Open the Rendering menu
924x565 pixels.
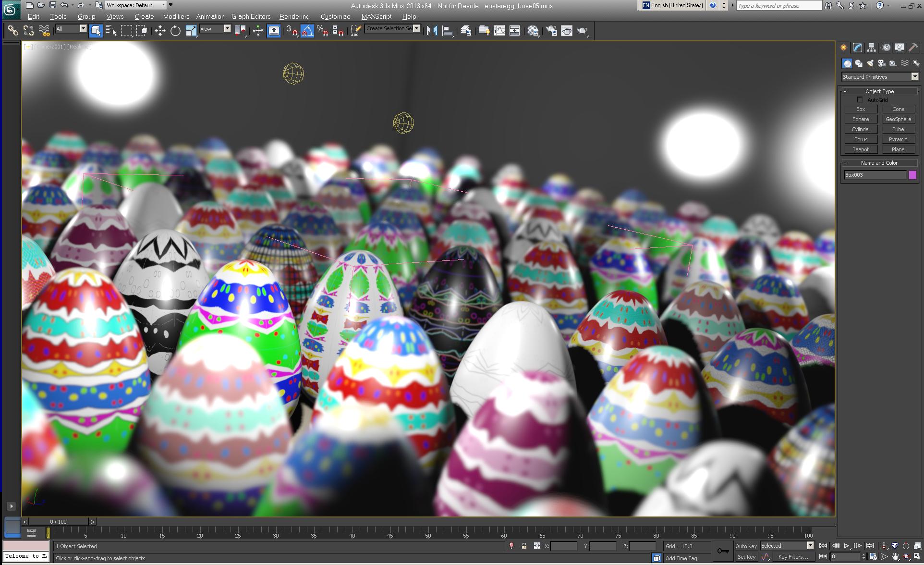click(x=294, y=16)
